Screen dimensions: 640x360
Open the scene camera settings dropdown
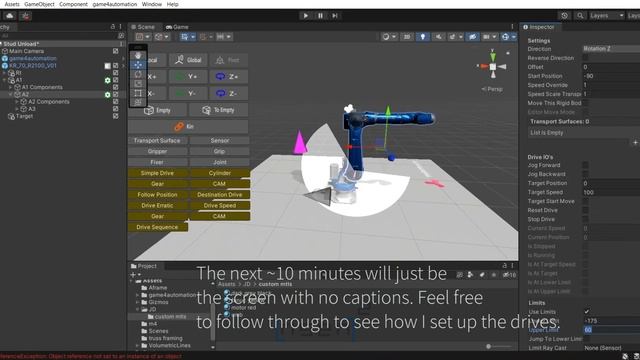coord(489,37)
